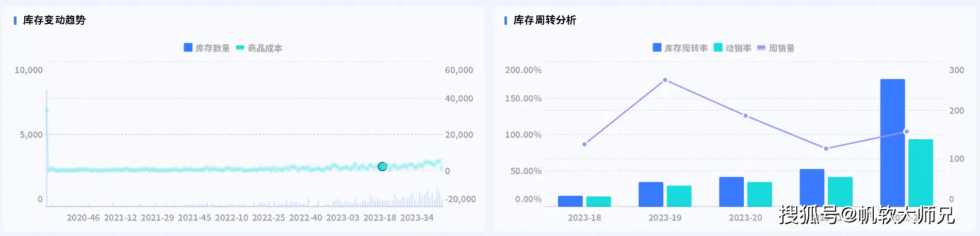This screenshot has height=236, width=980.
Task: Click the tallest blue 库存周转率 bar
Action: click(893, 143)
